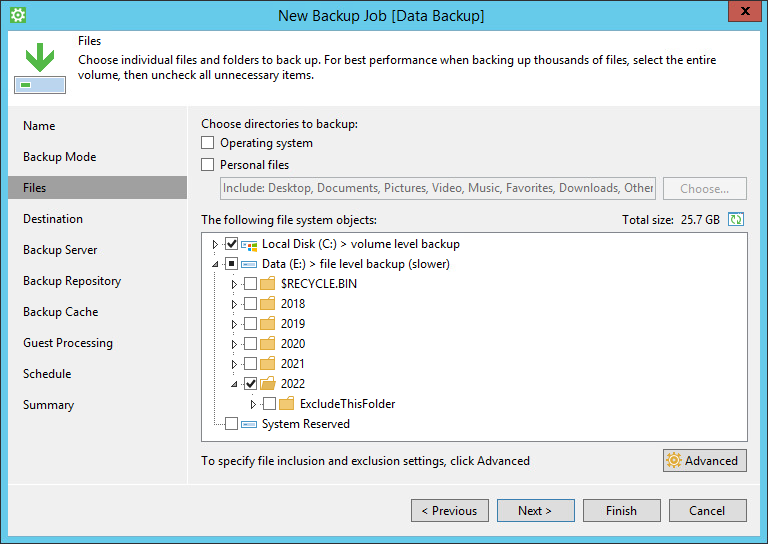Expand the ExcludeThisFolder node

[x=253, y=404]
